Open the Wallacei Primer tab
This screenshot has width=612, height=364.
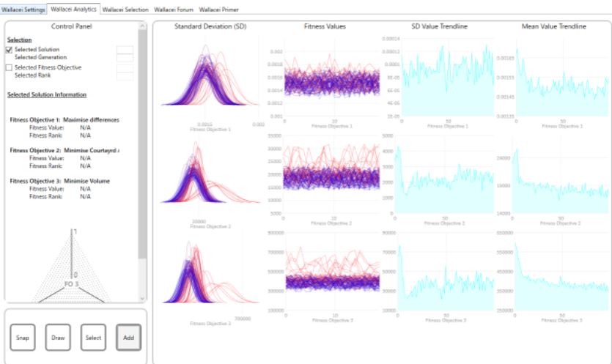(x=218, y=9)
